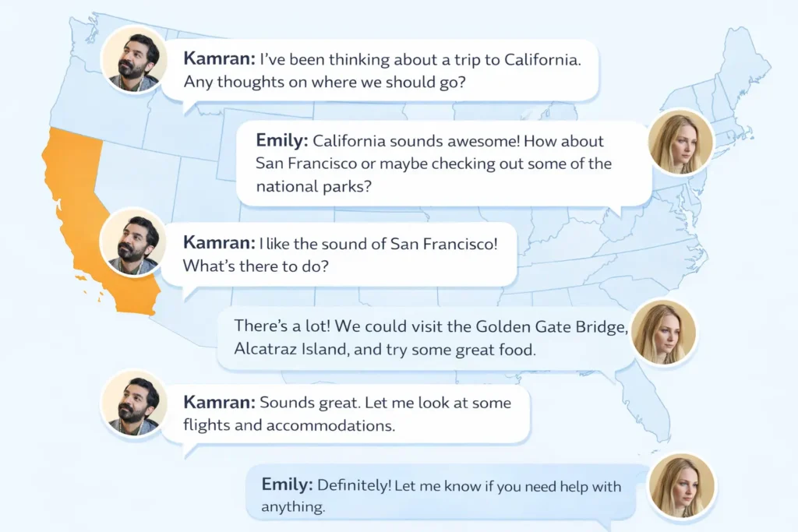Click the "Kamran:" name in the flights message
The height and width of the screenshot is (532, 798).
pyautogui.click(x=218, y=403)
